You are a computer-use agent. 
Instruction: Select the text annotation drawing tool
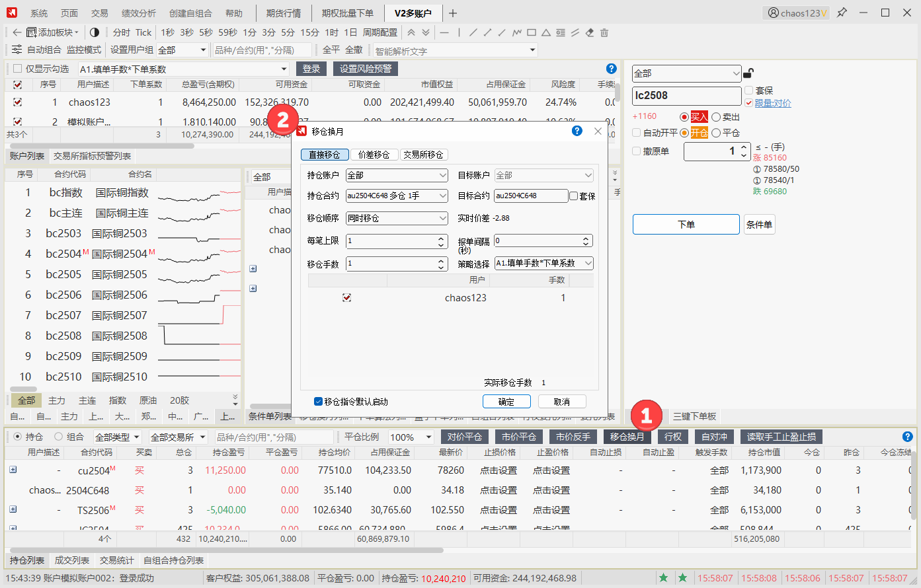[561, 32]
